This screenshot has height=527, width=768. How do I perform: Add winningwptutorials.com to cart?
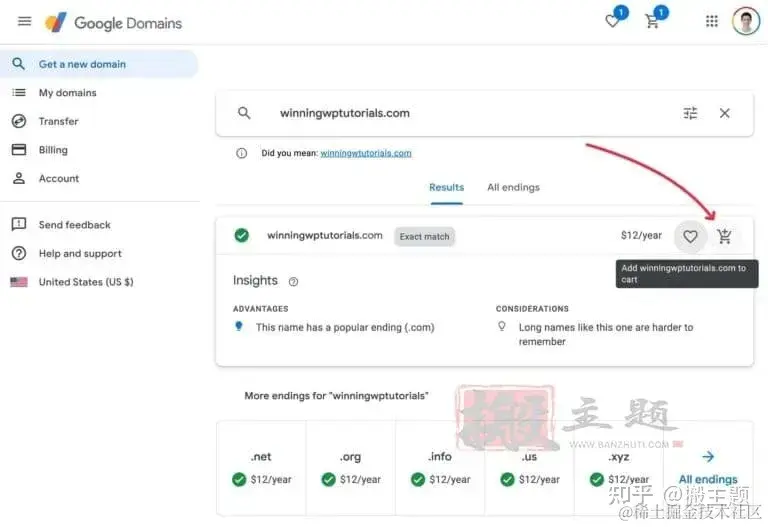coord(724,237)
